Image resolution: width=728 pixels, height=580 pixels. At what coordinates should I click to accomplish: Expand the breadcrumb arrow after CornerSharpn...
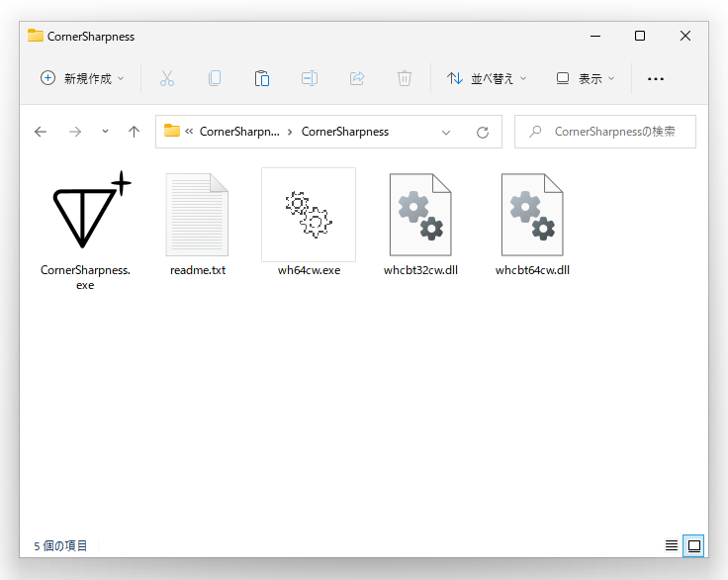(x=290, y=132)
